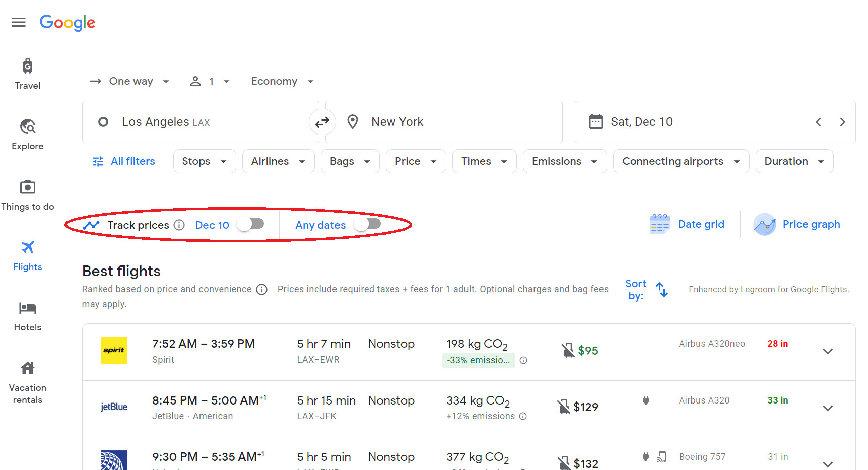Click the United airline logo on 9:30 PM flight
This screenshot has width=868, height=470.
click(x=114, y=460)
